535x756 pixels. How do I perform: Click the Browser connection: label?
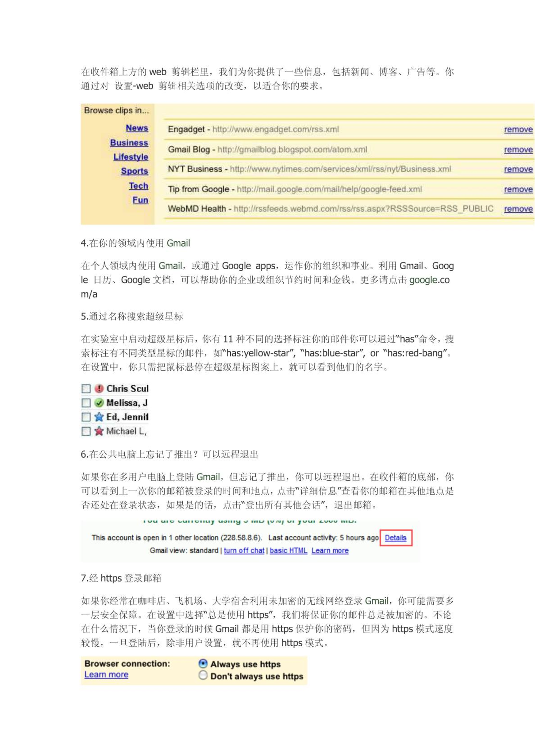(127, 664)
